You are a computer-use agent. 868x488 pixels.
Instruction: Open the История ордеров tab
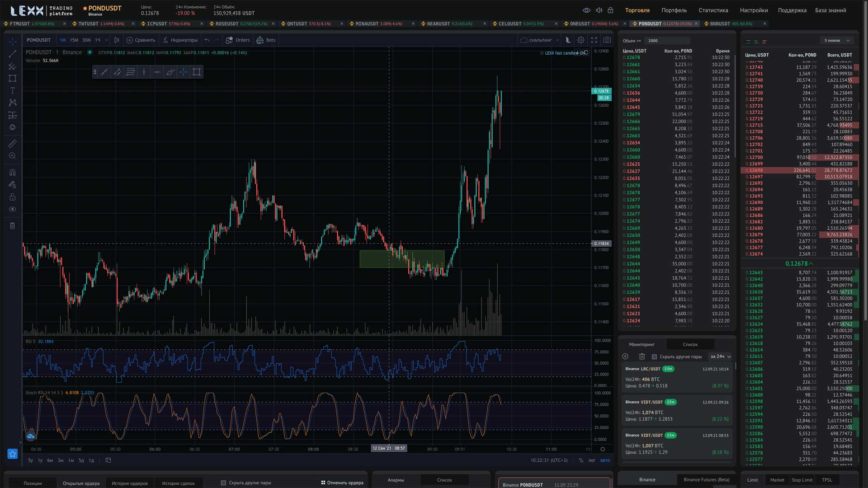(130, 483)
